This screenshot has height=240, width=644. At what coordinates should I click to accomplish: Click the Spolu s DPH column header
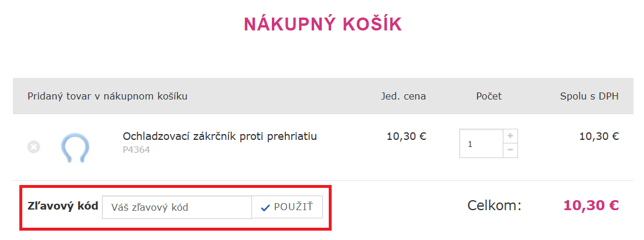click(x=589, y=96)
